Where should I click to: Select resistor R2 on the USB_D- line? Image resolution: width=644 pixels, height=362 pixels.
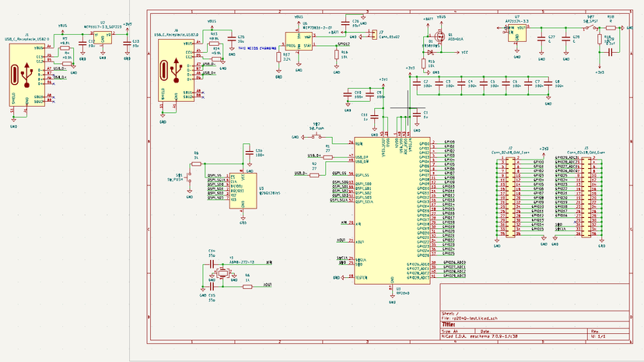point(314,175)
